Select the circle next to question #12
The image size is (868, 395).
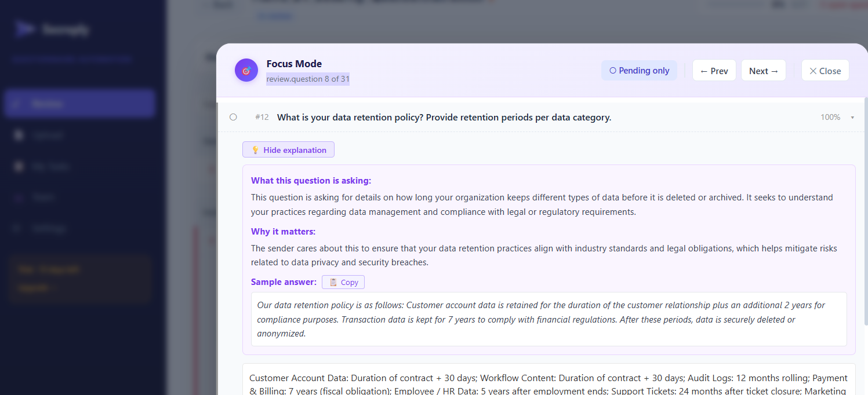pyautogui.click(x=233, y=117)
